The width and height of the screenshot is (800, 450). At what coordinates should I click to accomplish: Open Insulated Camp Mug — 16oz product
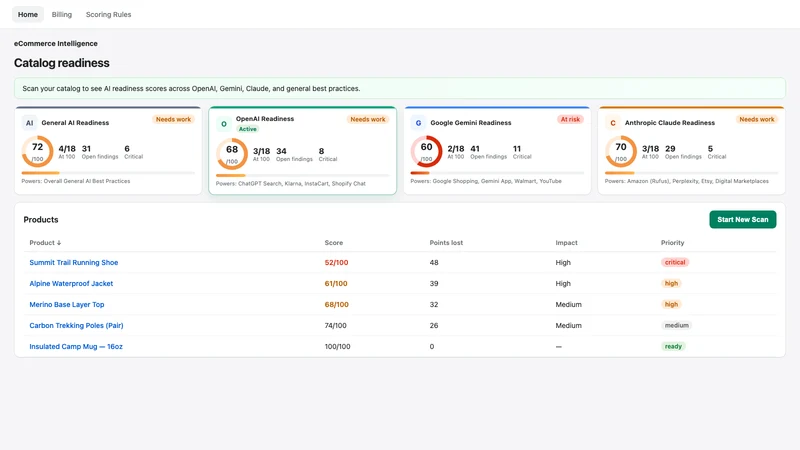tap(76, 346)
